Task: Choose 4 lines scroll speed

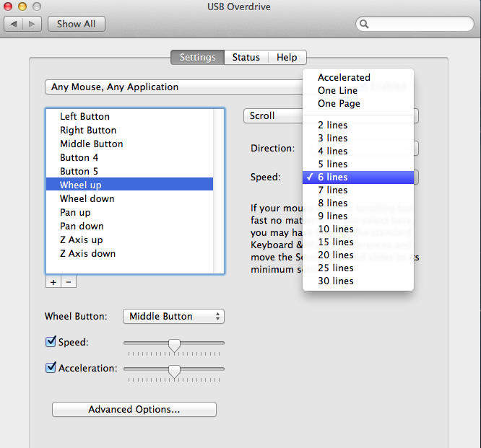Action: click(358, 151)
